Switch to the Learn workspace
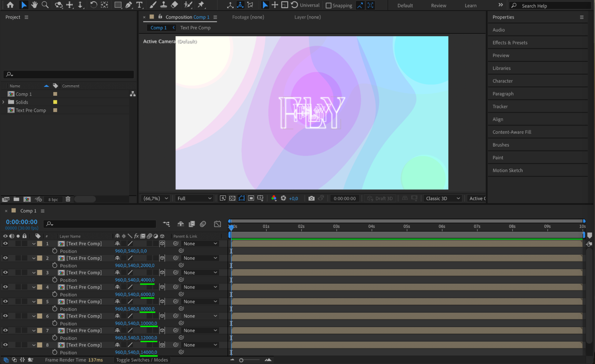Image resolution: width=595 pixels, height=364 pixels. (471, 5)
